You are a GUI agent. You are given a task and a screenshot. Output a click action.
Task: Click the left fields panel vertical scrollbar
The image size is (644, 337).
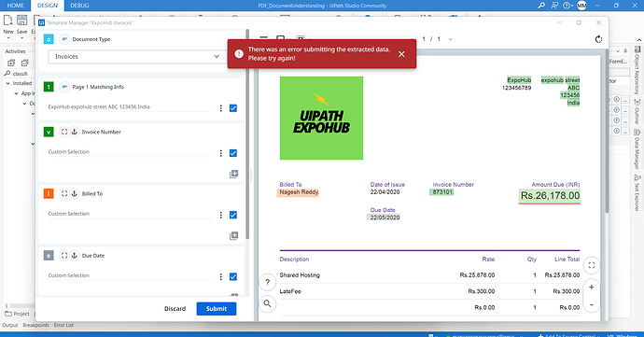pos(247,134)
